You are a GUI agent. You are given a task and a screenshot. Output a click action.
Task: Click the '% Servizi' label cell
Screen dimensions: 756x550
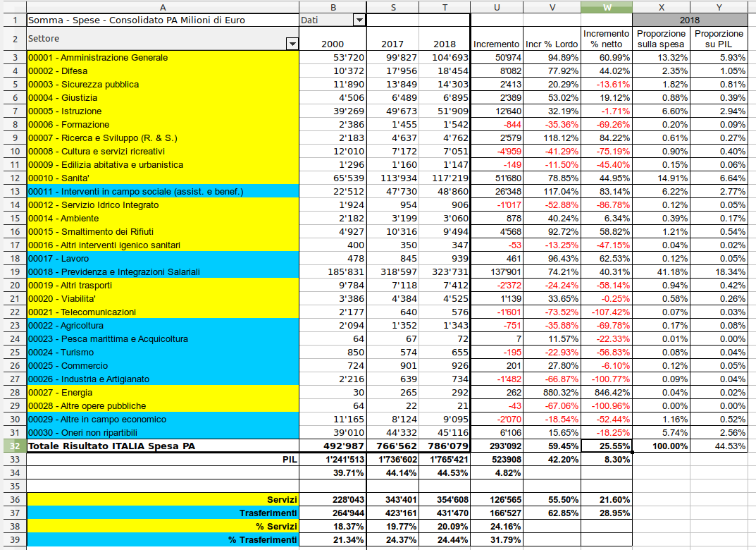(x=163, y=526)
